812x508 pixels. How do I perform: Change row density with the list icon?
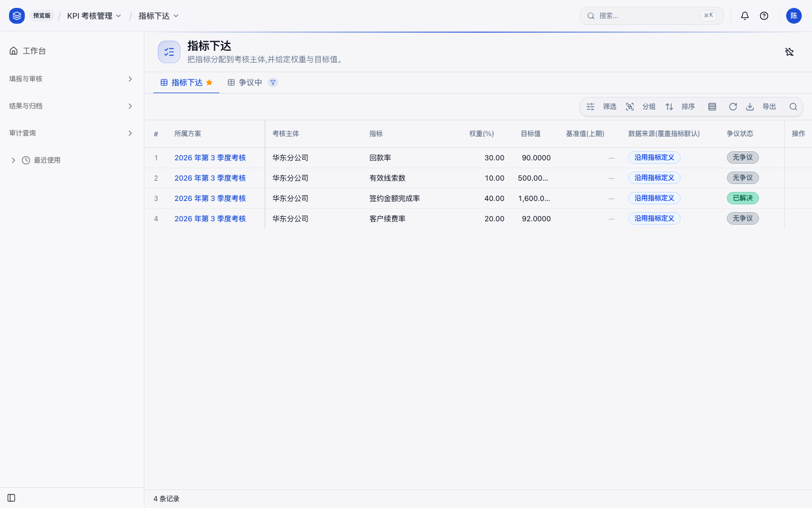tap(712, 107)
